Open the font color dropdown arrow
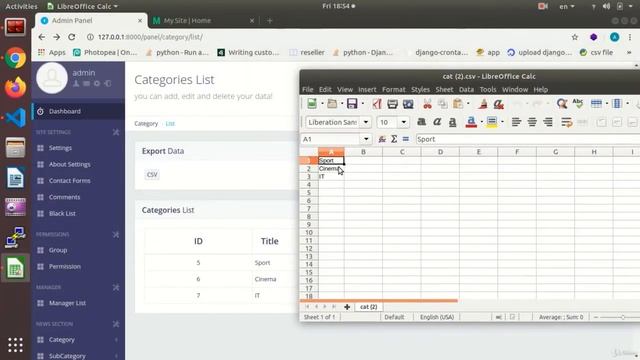Screen dimensions: 640x360 pyautogui.click(x=482, y=122)
